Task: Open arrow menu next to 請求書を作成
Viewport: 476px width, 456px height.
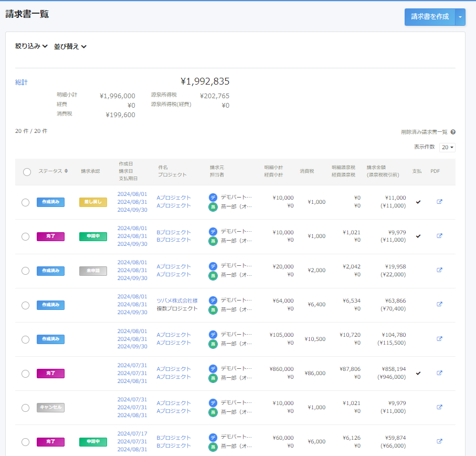Action: click(460, 17)
